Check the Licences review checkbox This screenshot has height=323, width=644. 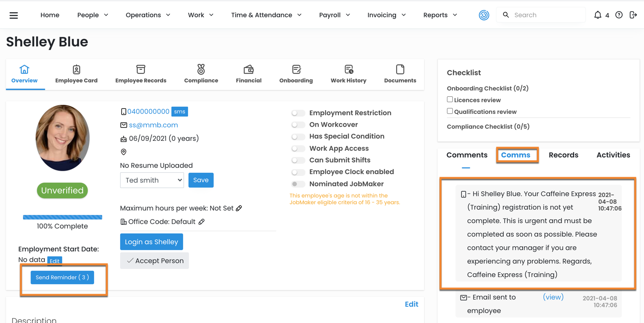450,99
